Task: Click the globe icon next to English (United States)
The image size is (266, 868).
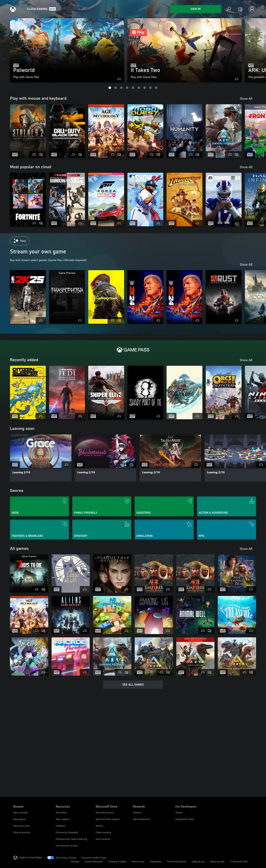Action: tap(15, 858)
